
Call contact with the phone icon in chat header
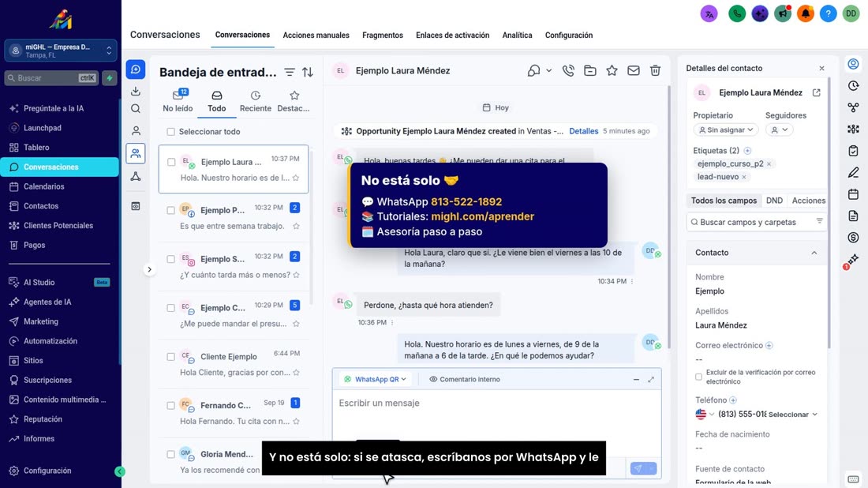568,70
